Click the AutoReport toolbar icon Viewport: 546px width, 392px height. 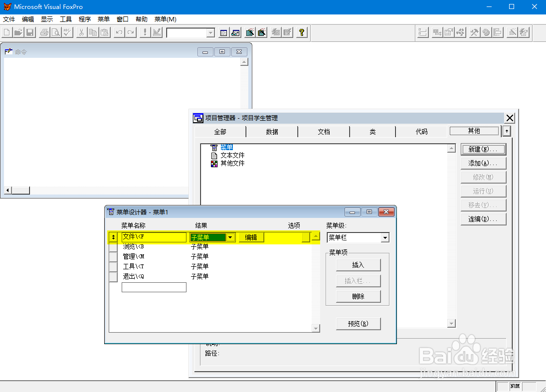[x=288, y=33]
